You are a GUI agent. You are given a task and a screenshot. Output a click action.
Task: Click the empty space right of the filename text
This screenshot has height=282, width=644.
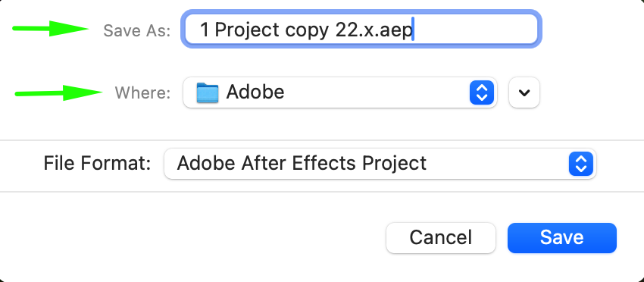(474, 29)
